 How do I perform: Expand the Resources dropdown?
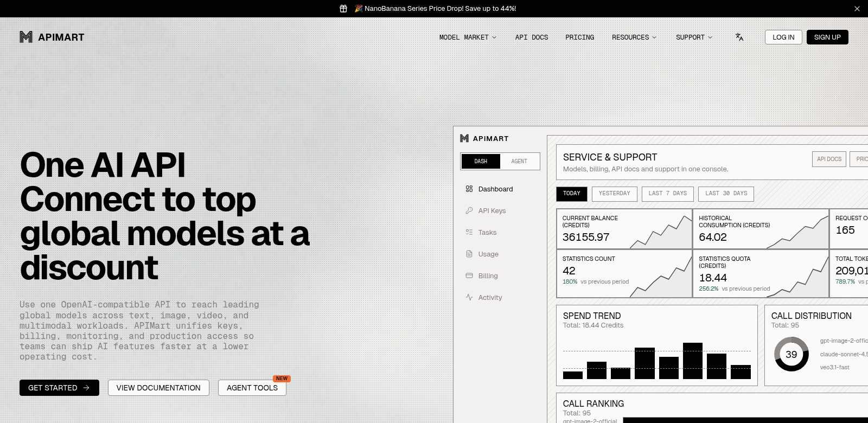pos(634,37)
